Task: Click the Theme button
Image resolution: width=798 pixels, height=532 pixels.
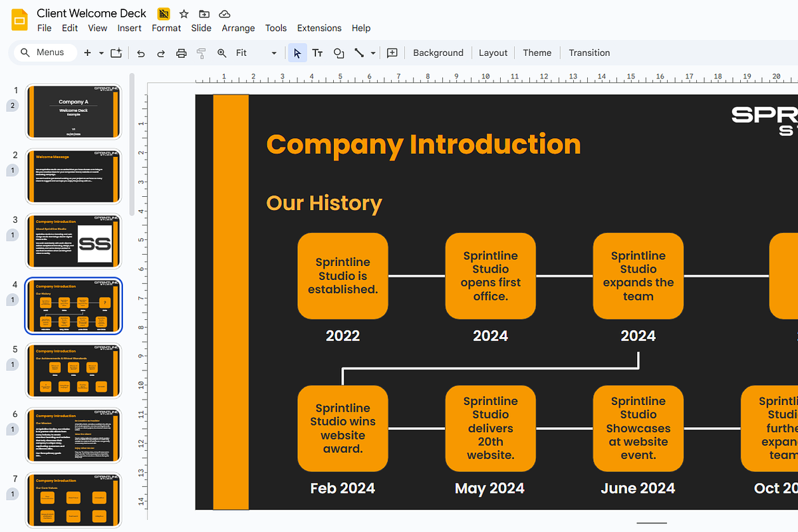Action: click(537, 53)
